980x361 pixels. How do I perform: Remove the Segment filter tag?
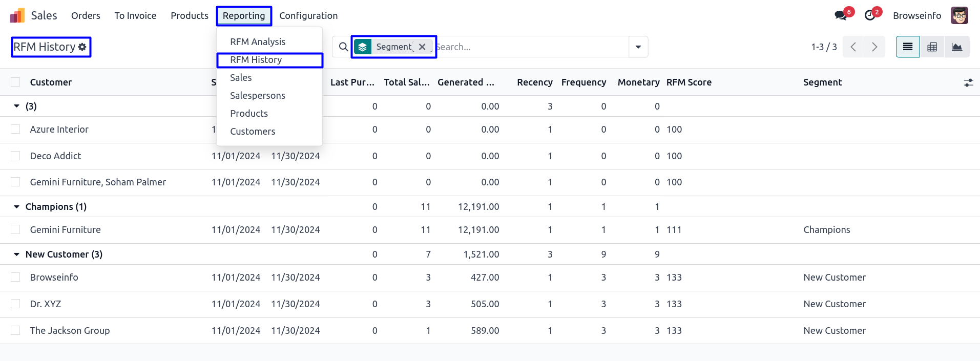pyautogui.click(x=422, y=47)
